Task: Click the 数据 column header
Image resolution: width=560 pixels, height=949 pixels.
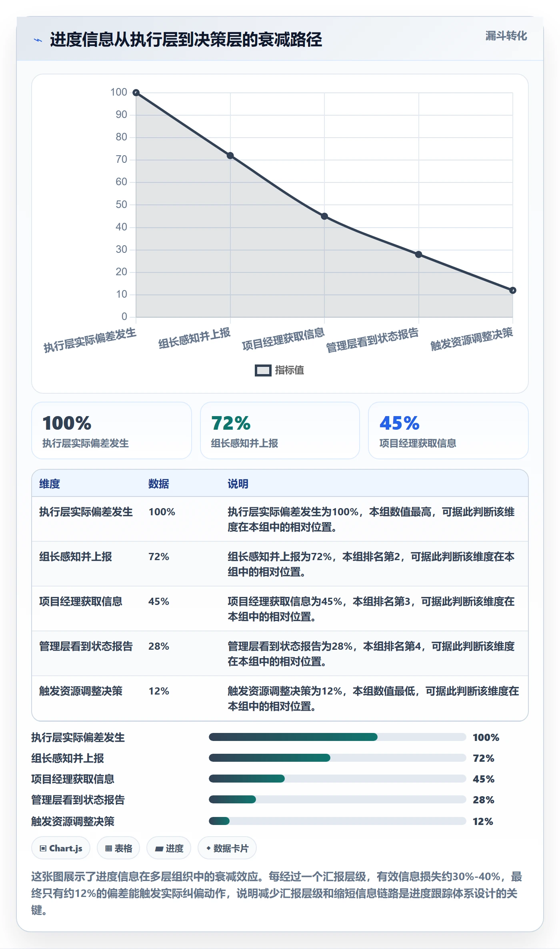Action: [159, 484]
